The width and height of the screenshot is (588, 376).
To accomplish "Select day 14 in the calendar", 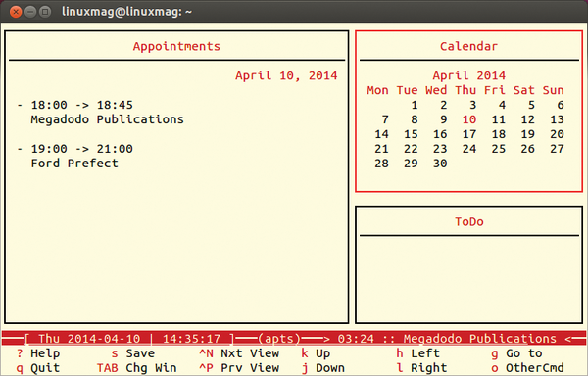I will tap(381, 134).
